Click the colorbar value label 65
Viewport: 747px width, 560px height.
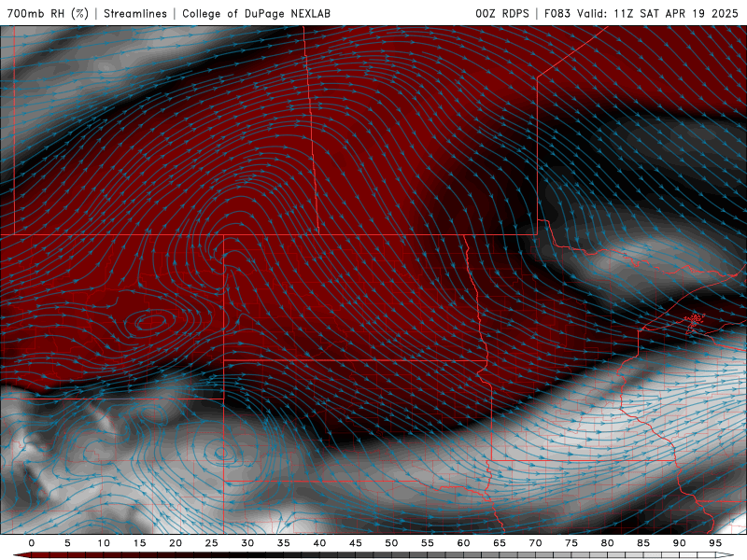[x=500, y=543]
